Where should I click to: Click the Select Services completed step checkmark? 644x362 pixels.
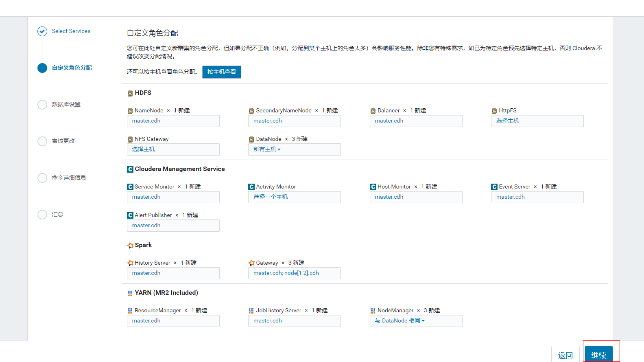[x=42, y=31]
